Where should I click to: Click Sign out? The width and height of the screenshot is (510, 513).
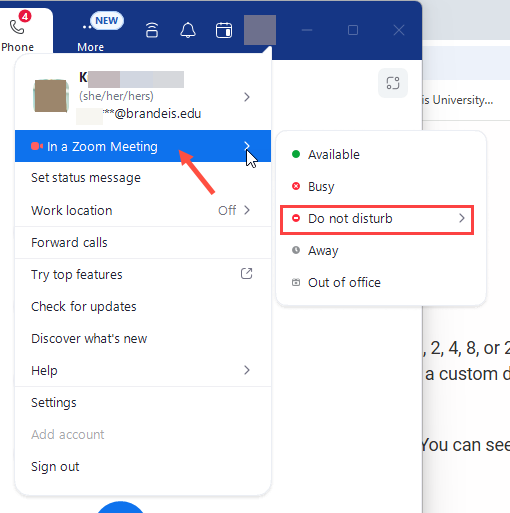[x=143, y=466]
